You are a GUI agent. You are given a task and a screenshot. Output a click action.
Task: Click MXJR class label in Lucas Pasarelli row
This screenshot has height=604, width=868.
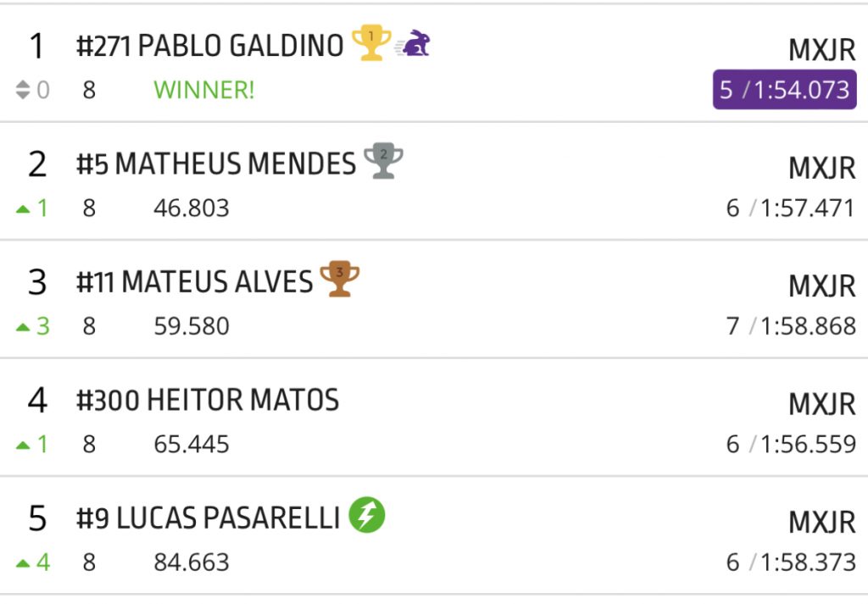(821, 523)
